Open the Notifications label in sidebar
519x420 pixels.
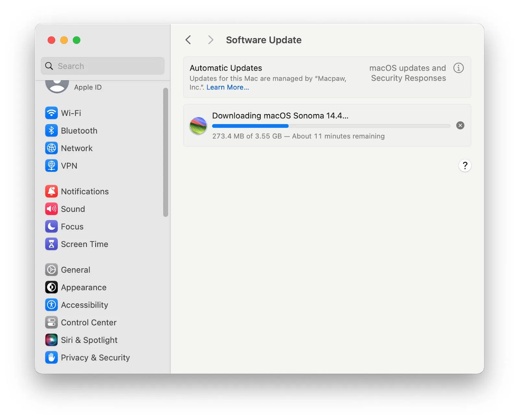click(x=85, y=192)
